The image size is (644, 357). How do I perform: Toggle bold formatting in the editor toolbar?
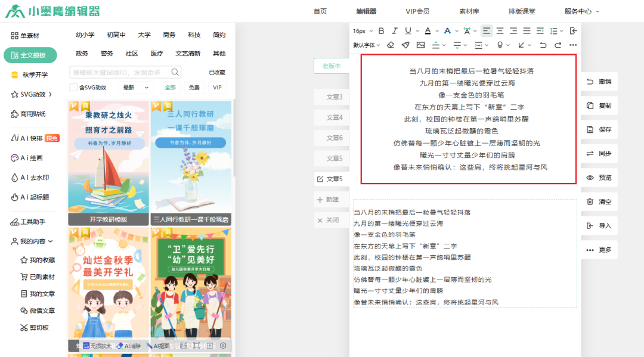[x=382, y=30]
